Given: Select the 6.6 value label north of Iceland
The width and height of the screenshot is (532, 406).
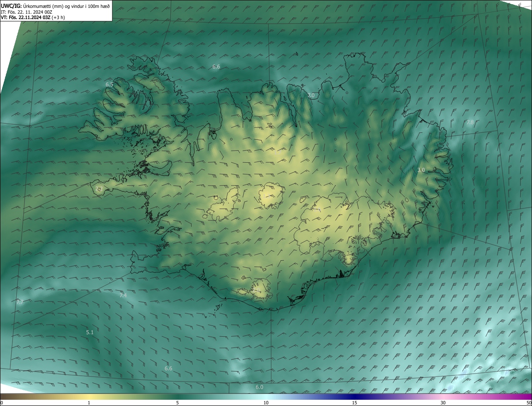Looking at the screenshot, I should coord(216,66).
